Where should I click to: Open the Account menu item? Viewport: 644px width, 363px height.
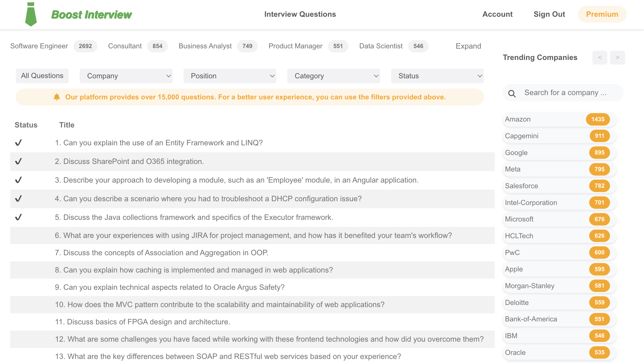497,14
